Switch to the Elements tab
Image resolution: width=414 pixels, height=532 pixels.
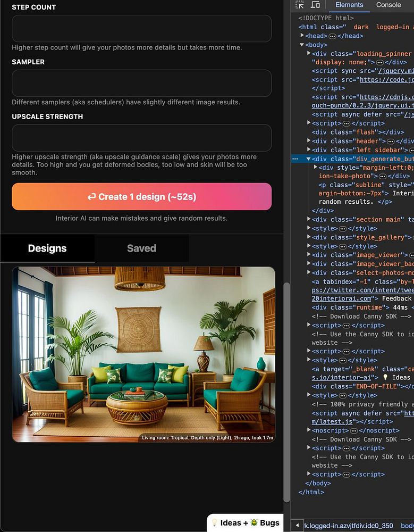click(349, 5)
